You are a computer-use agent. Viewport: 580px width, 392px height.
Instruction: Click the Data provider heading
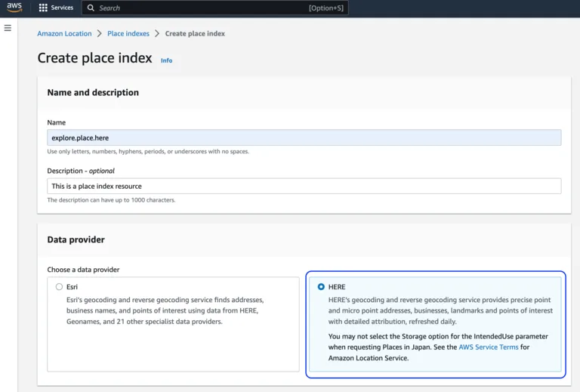(x=76, y=239)
